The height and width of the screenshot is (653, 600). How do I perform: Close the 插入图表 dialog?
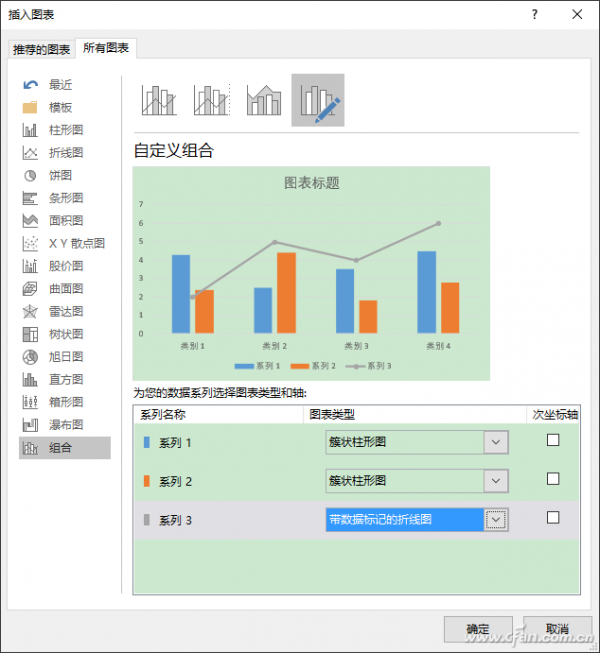pos(577,15)
